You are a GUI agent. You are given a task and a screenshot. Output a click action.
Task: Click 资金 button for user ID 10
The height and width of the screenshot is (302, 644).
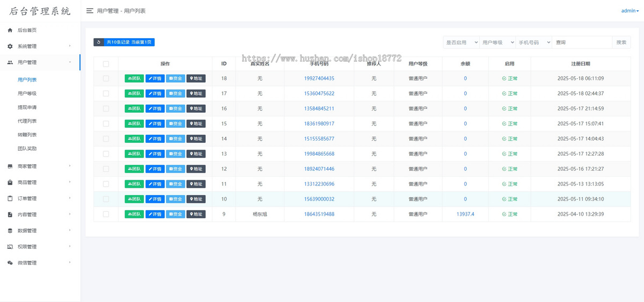(175, 199)
